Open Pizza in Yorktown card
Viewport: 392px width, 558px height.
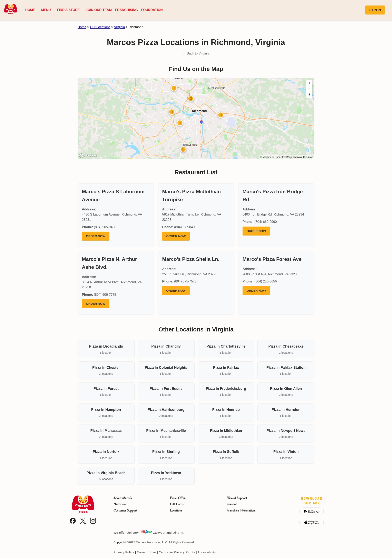(166, 476)
